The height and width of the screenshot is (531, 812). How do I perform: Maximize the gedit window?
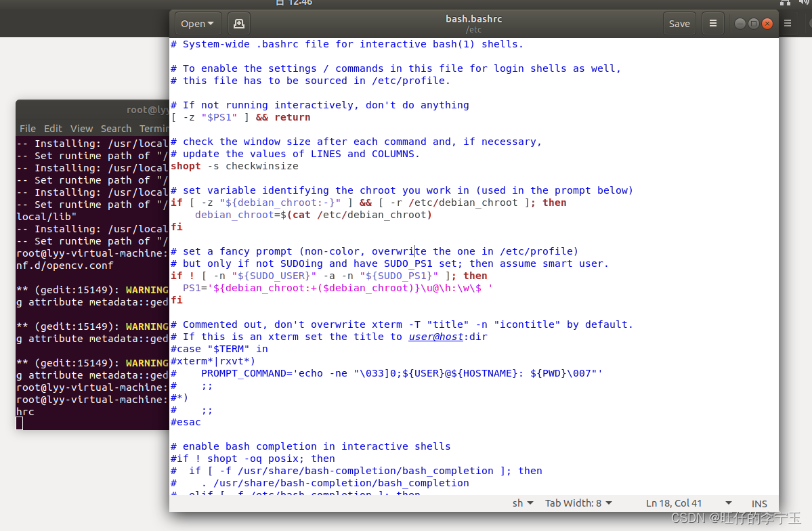754,24
